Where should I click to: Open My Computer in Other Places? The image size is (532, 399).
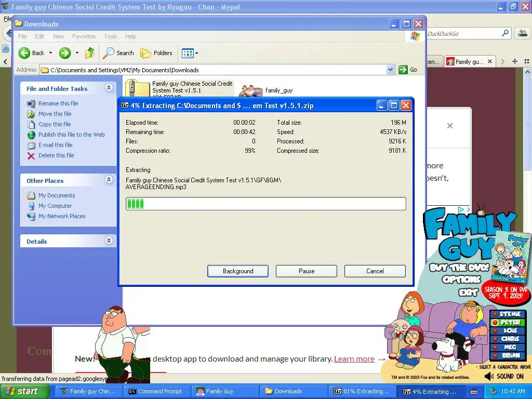click(55, 206)
